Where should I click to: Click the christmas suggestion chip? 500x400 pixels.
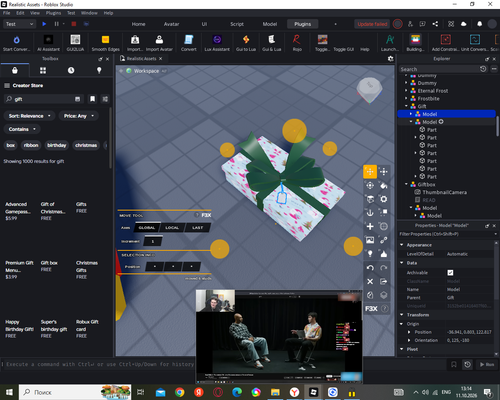pyautogui.click(x=86, y=145)
